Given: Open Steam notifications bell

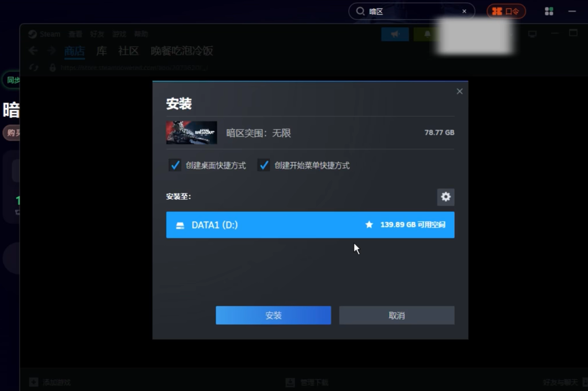Looking at the screenshot, I should click(427, 35).
